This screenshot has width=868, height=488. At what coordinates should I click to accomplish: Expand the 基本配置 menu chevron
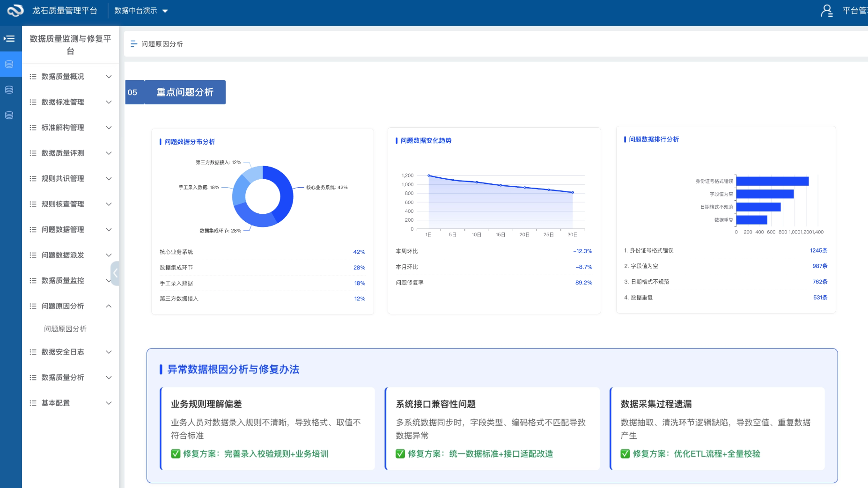point(109,403)
